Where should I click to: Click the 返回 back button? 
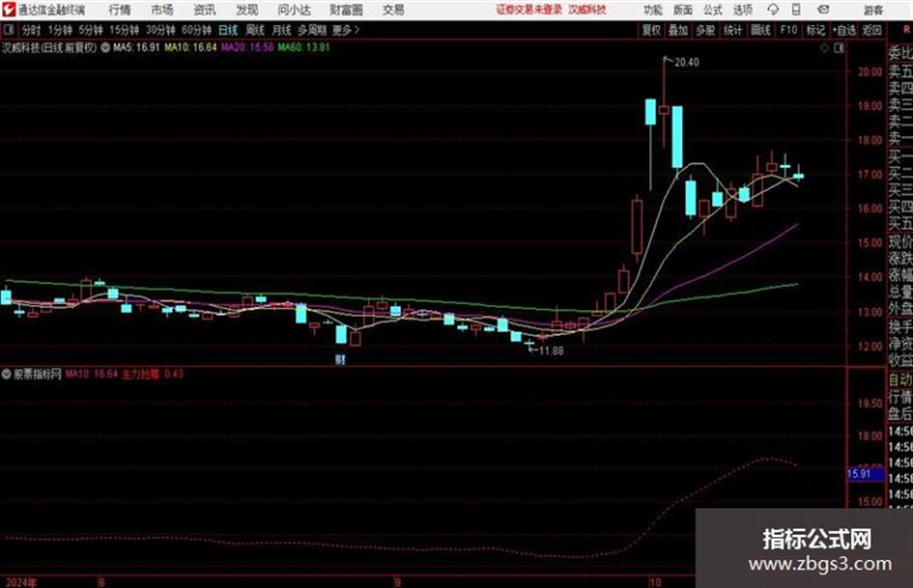pyautogui.click(x=871, y=30)
